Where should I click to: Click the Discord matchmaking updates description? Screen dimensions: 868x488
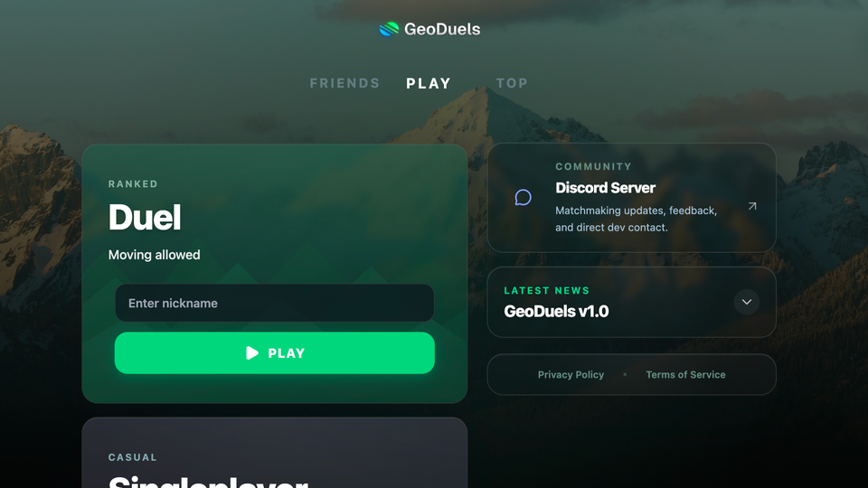pos(636,219)
